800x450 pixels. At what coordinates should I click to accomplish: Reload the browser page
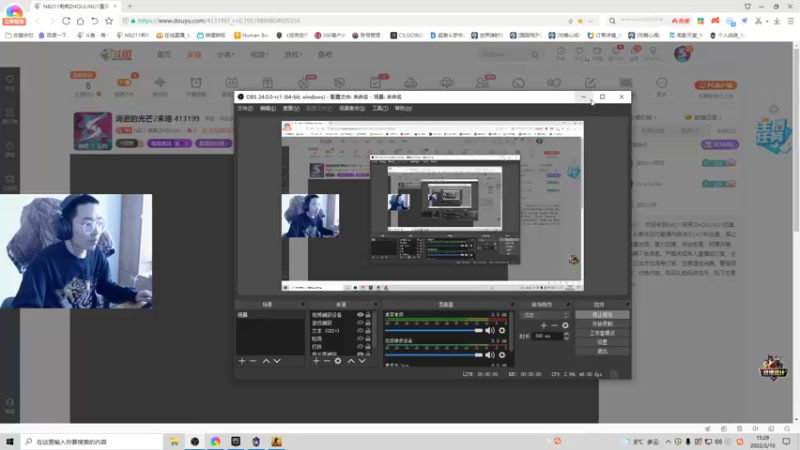click(x=66, y=21)
